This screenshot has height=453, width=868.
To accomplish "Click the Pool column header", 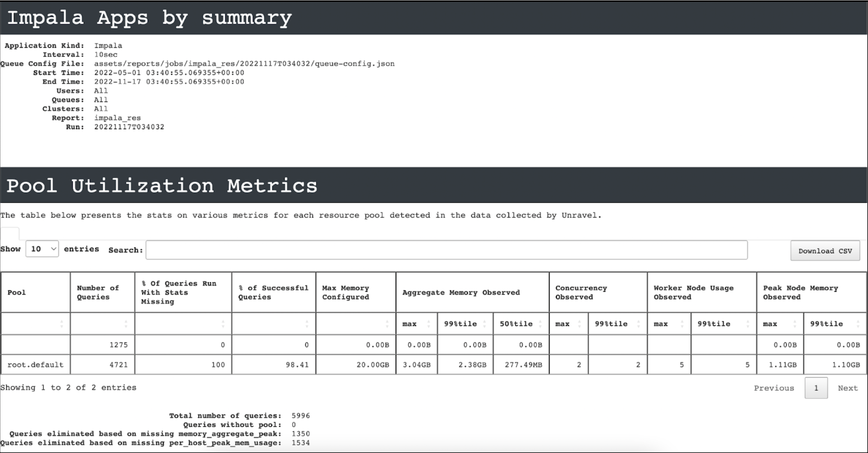I will [35, 292].
